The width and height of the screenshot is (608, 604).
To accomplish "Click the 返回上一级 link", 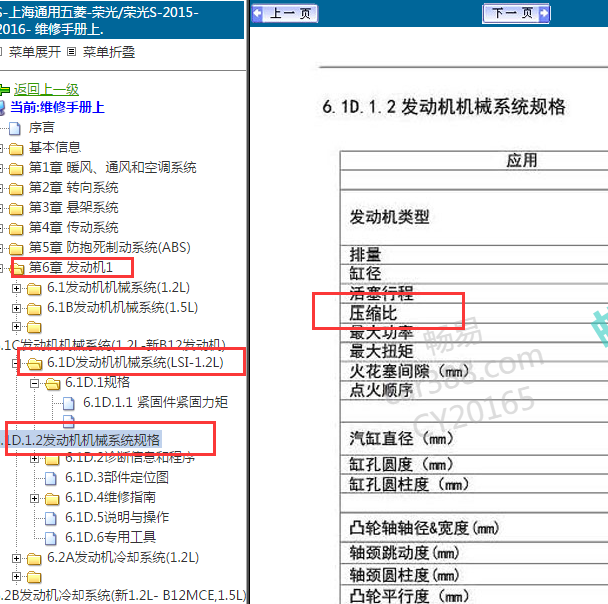I will (46, 90).
